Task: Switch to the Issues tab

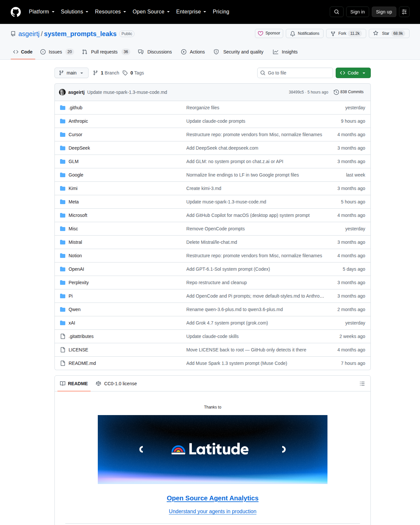Action: (57, 52)
